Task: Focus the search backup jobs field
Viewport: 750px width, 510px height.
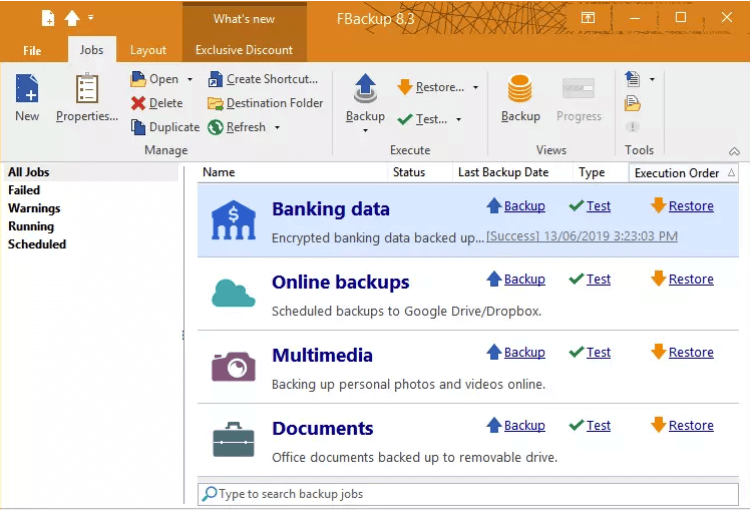Action: click(x=468, y=494)
